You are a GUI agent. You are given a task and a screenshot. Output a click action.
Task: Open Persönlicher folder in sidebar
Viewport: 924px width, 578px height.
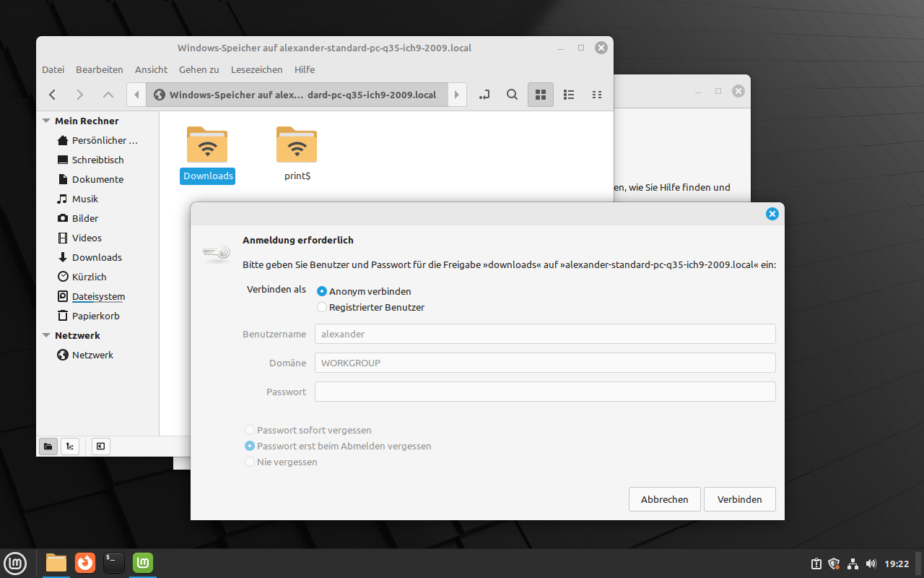click(97, 140)
